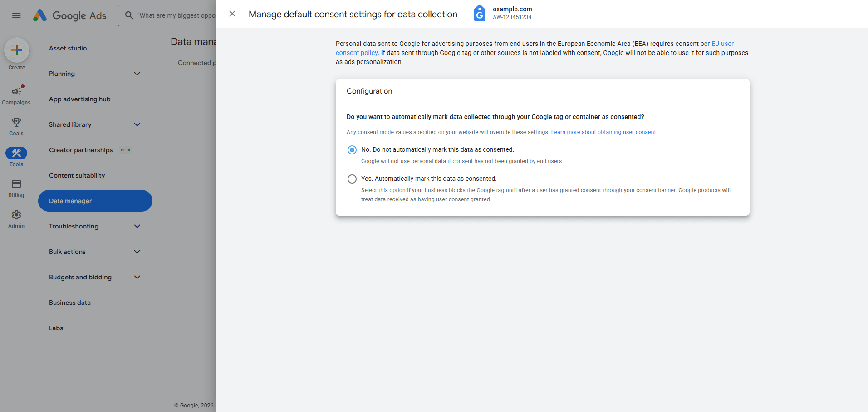Select the Tools wrench icon
The height and width of the screenshot is (412, 868).
click(16, 153)
